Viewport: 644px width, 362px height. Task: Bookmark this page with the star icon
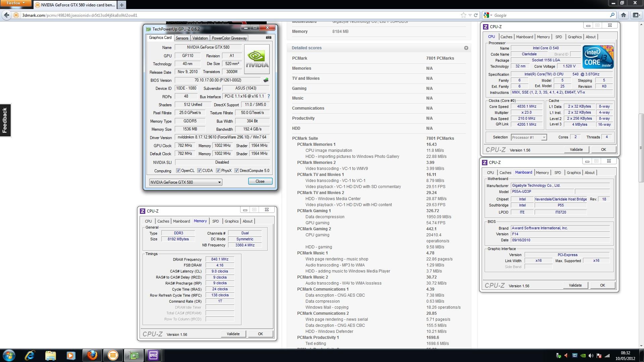pyautogui.click(x=463, y=15)
